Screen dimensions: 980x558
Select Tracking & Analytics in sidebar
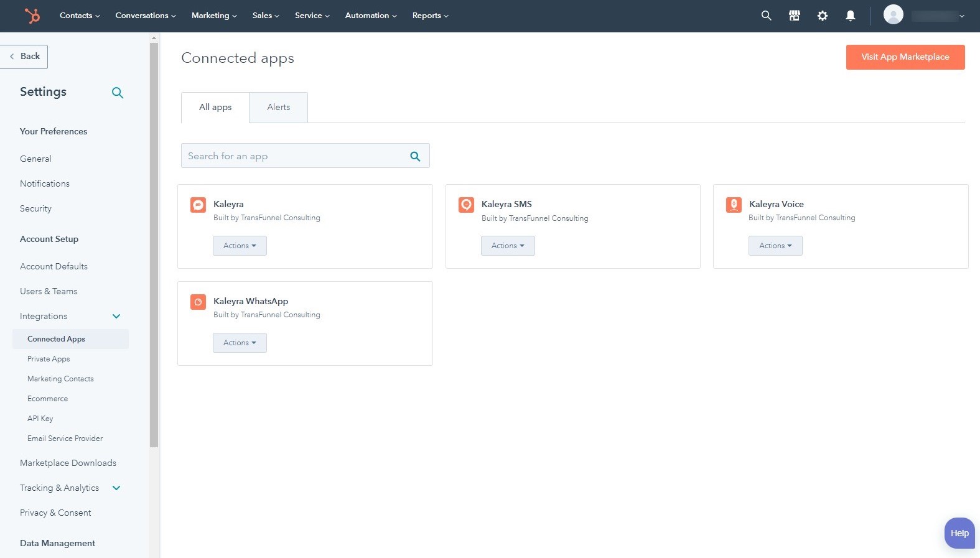point(59,488)
